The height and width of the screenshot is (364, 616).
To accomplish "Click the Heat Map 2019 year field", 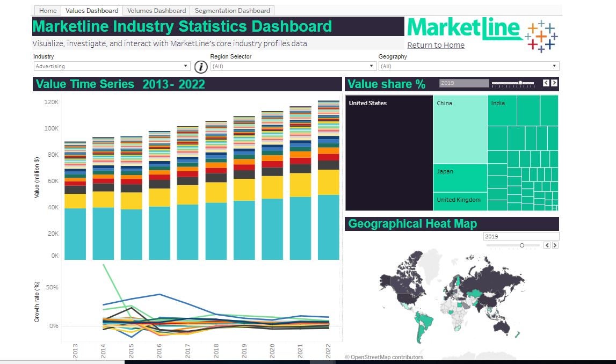I will pyautogui.click(x=521, y=236).
